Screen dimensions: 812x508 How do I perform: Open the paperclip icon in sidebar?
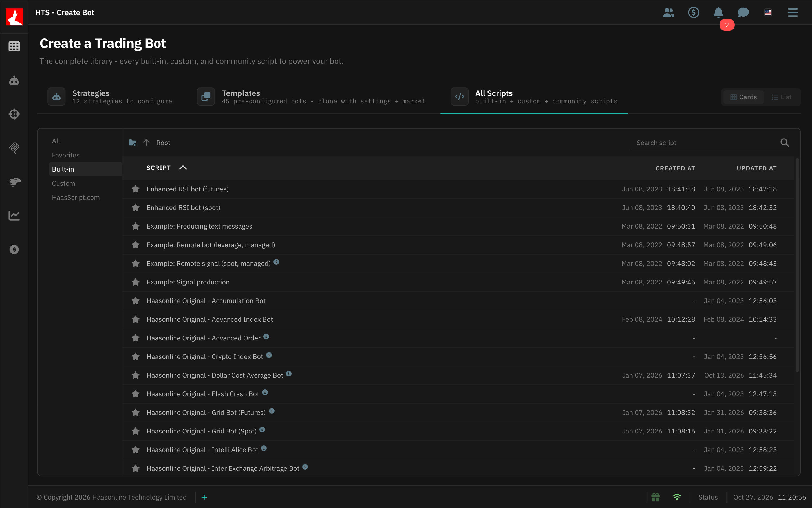click(14, 148)
